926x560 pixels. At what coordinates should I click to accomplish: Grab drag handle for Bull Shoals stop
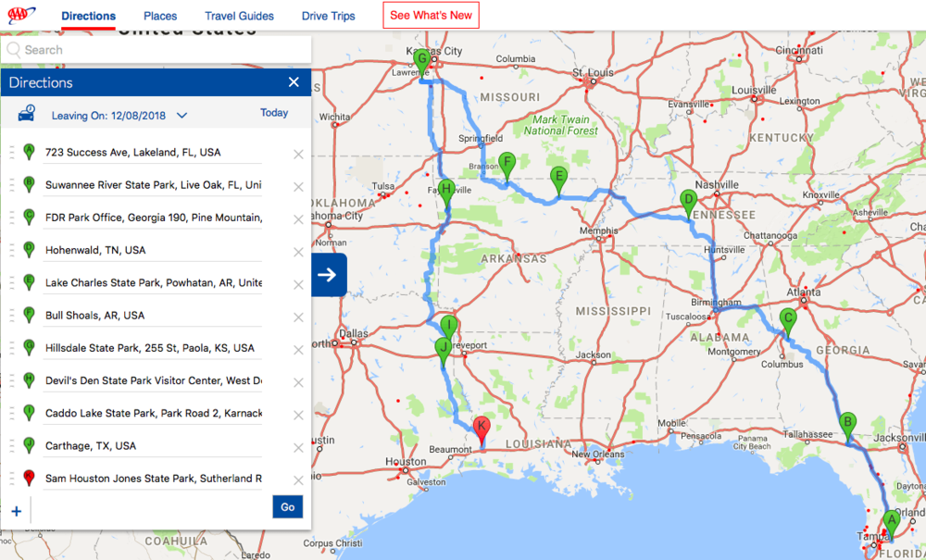tap(12, 316)
